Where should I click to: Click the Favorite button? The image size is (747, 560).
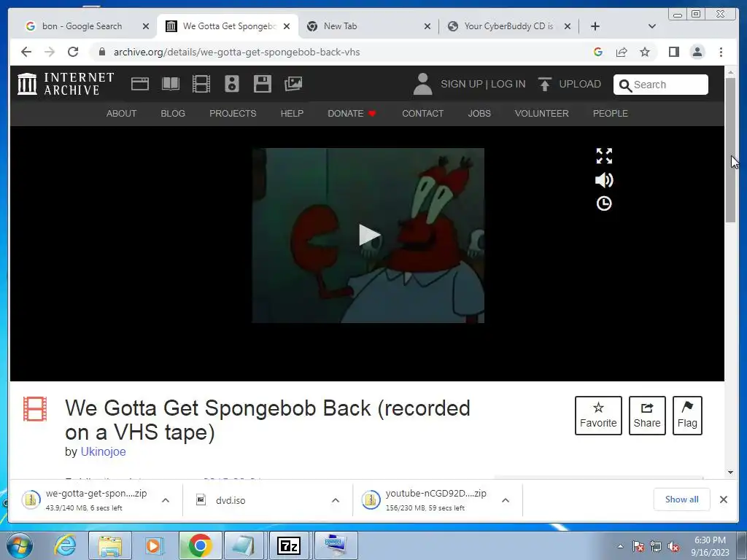point(598,415)
